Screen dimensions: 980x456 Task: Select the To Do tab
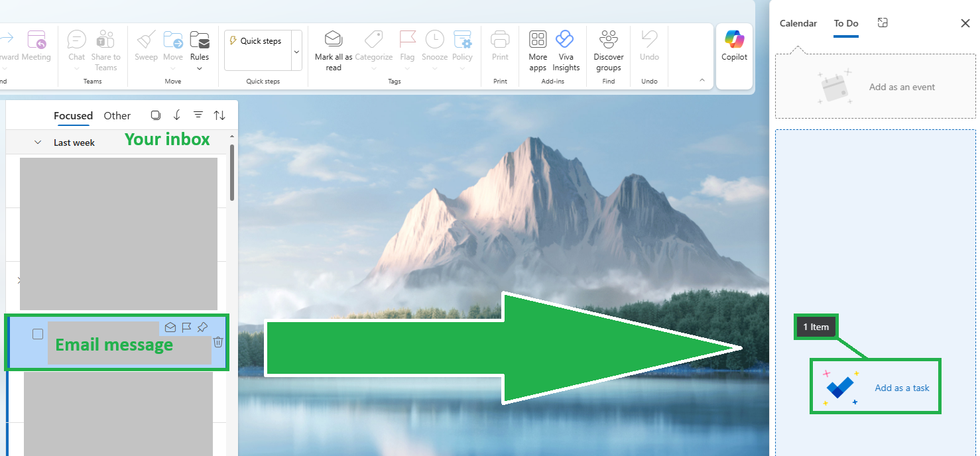pyautogui.click(x=846, y=23)
